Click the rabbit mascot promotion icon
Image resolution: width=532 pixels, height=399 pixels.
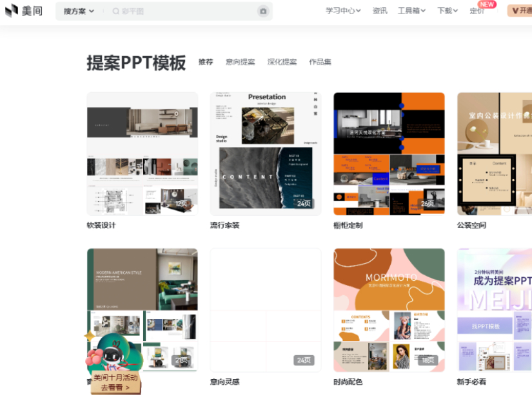click(x=113, y=353)
